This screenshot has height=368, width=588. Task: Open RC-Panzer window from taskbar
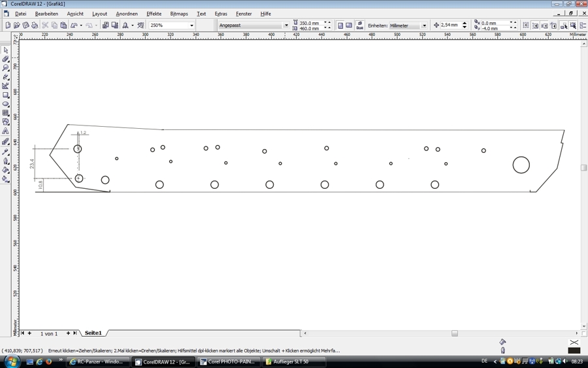pos(97,361)
